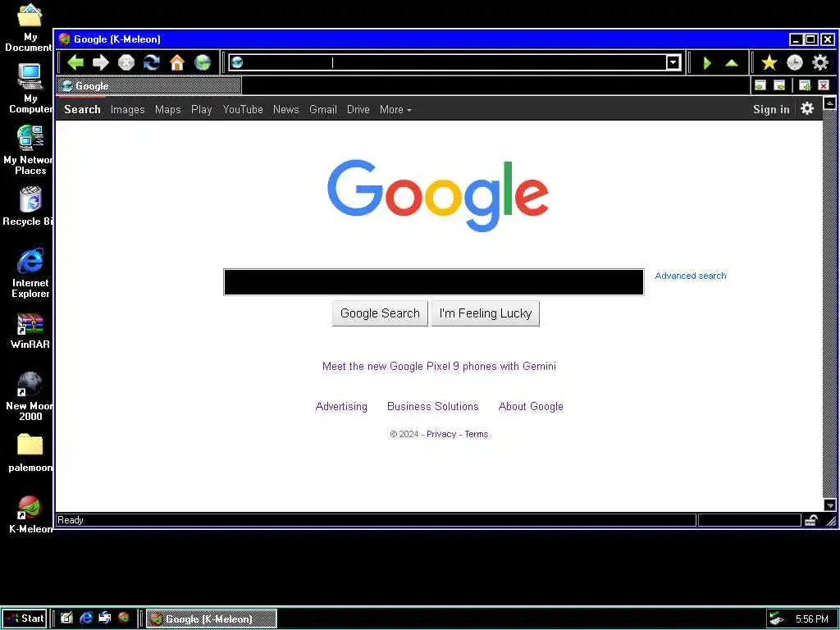This screenshot has height=630, width=840.
Task: Open Gmail in Google navigation bar
Action: pyautogui.click(x=323, y=109)
